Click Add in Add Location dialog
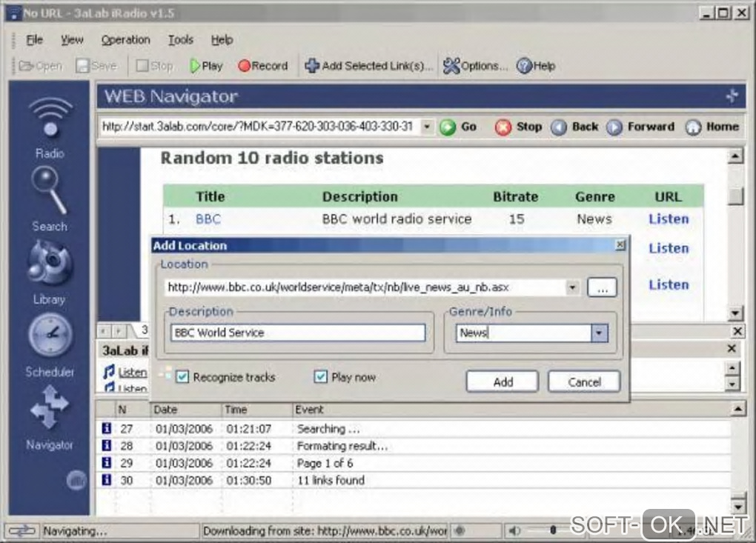The width and height of the screenshot is (756, 543). click(503, 382)
